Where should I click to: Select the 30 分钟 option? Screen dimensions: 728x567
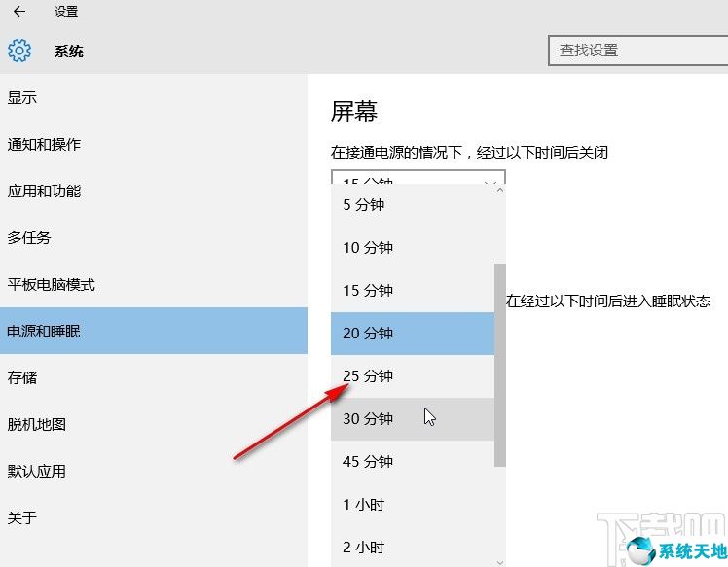point(413,418)
